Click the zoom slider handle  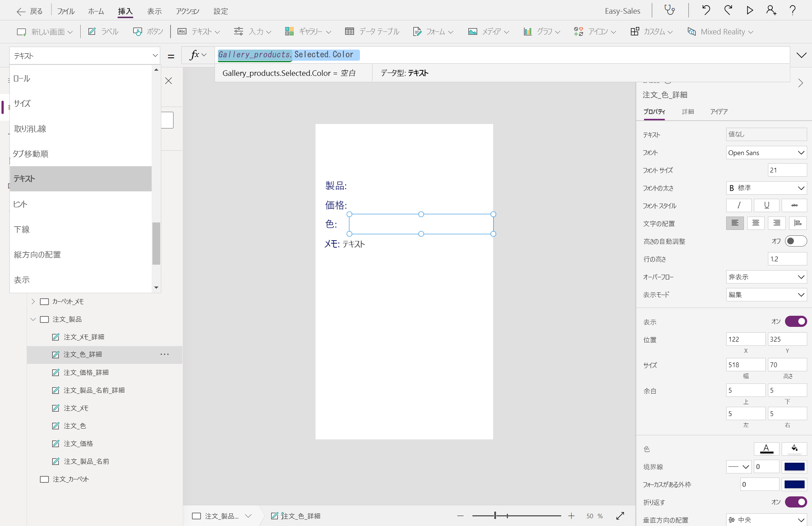(495, 516)
